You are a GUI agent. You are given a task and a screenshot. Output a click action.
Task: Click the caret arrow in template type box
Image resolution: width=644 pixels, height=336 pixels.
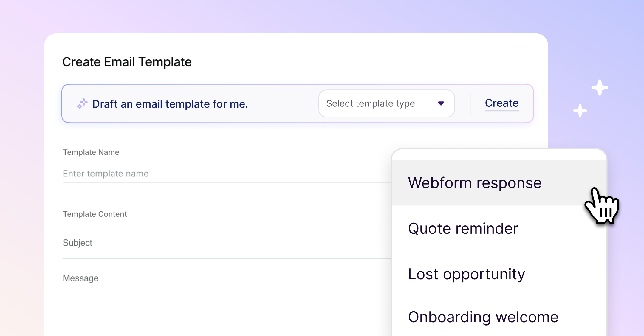[x=441, y=103]
